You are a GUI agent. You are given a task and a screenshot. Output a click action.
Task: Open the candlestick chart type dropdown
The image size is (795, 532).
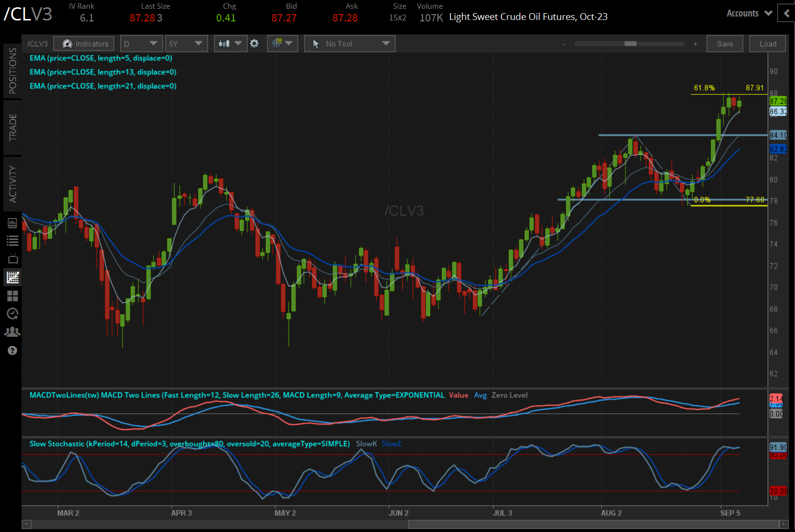[x=230, y=44]
